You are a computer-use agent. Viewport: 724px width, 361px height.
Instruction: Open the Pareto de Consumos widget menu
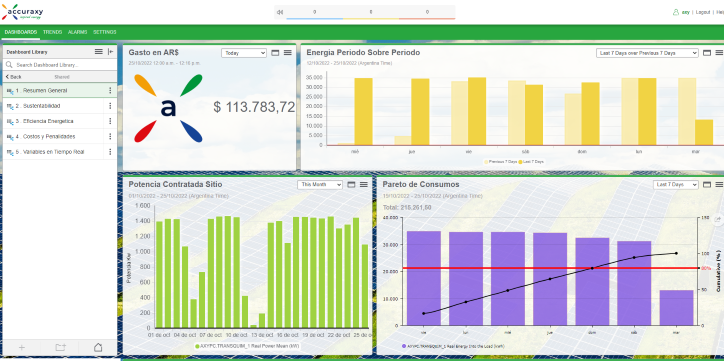(719, 185)
